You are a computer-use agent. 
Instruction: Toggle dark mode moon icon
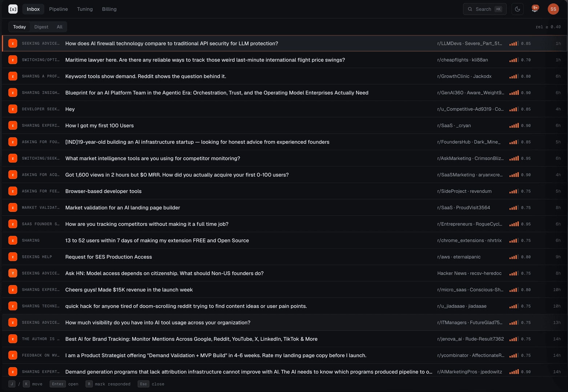(x=517, y=9)
